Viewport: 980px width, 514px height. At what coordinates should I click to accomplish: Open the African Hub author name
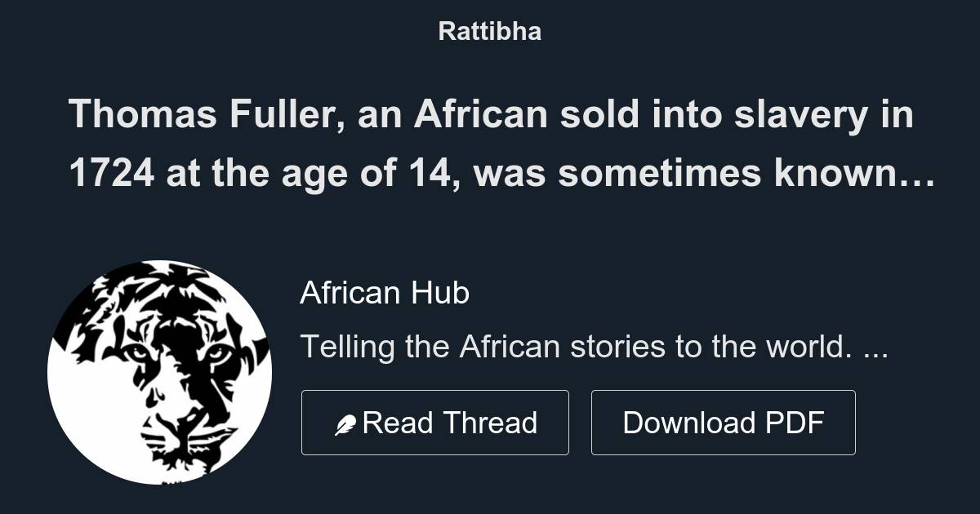click(385, 292)
